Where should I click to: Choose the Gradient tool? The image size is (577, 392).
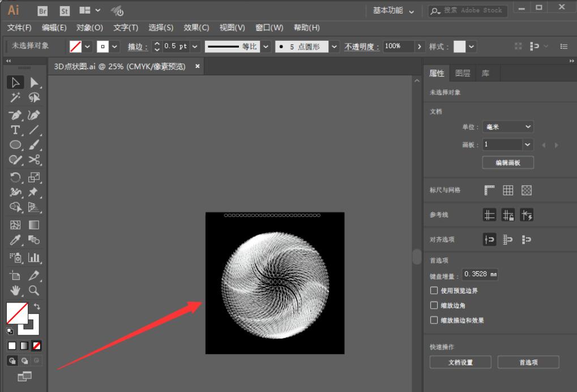[34, 225]
